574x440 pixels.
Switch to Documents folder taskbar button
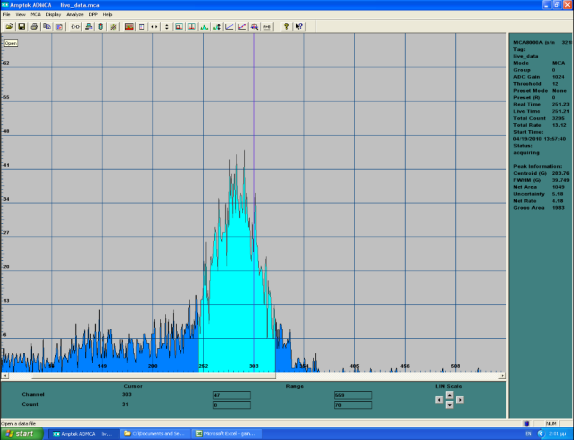(x=155, y=434)
